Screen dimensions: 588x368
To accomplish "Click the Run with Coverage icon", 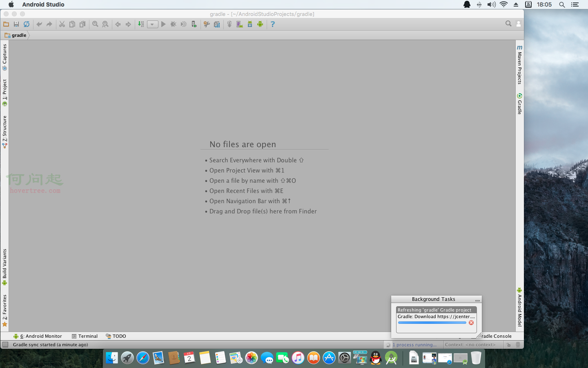I will tap(184, 24).
